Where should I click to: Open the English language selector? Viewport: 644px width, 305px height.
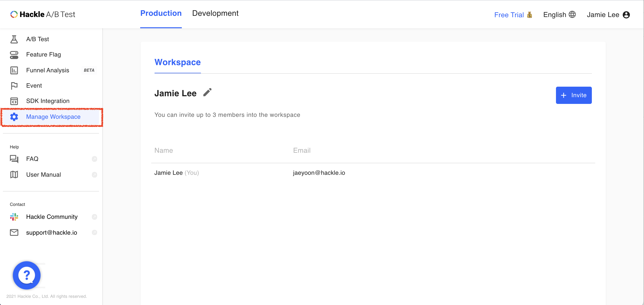tap(559, 15)
